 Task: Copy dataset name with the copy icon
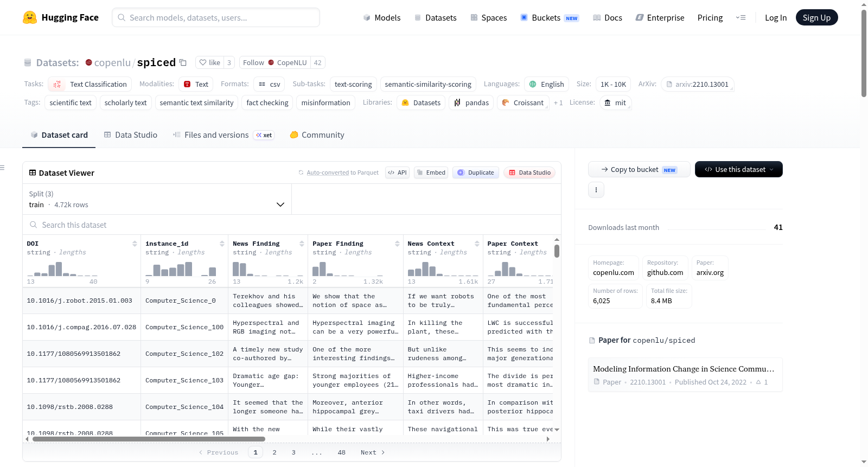(183, 62)
